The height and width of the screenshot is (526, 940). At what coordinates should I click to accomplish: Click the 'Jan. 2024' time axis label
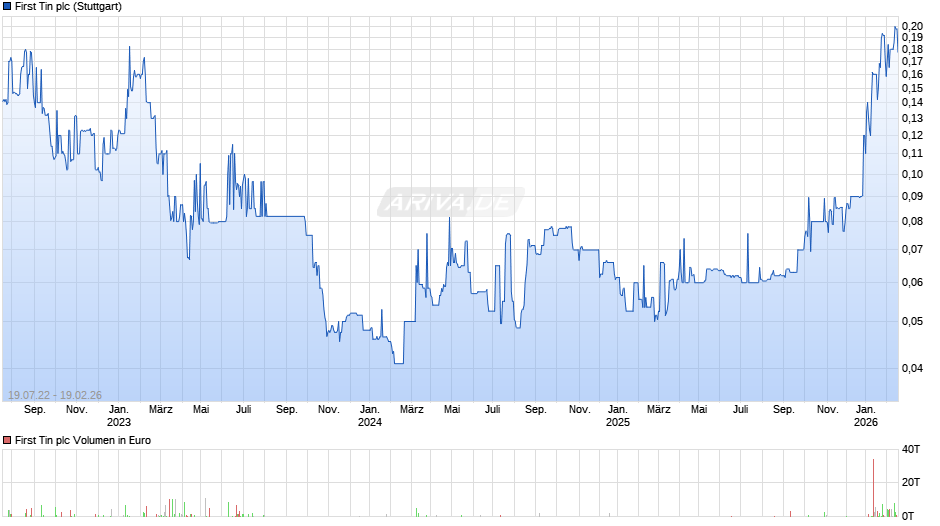[370, 416]
